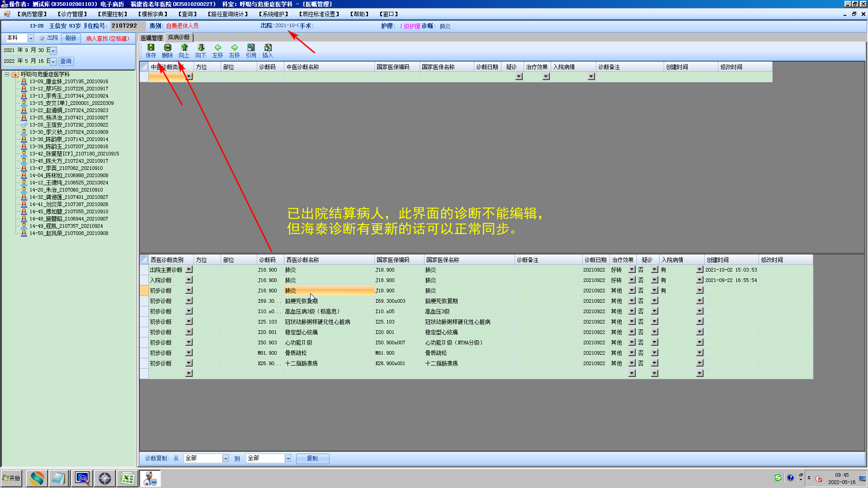Screen dimensions: 868x488
Task: Click the 插入 (Insert) toolbar icon
Action: pyautogui.click(x=268, y=48)
